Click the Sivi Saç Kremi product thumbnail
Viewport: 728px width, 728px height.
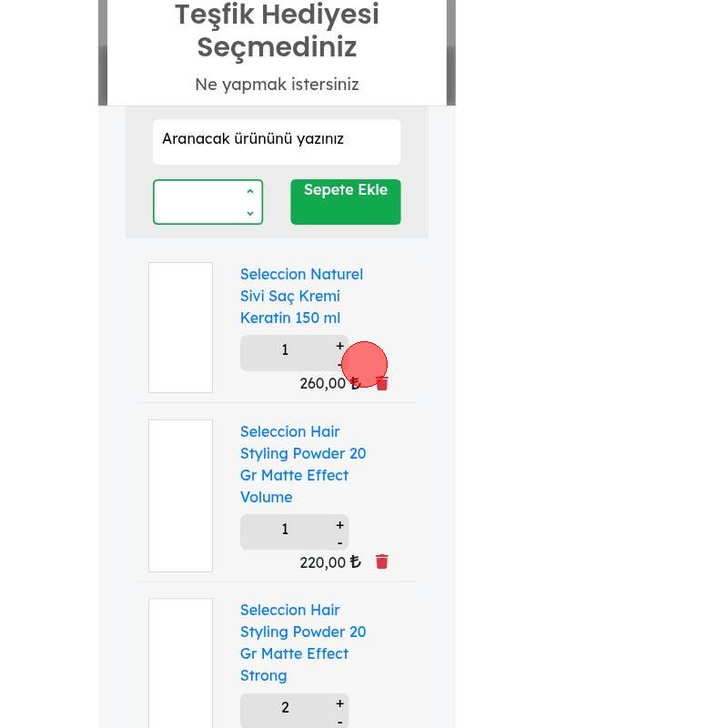pos(180,328)
